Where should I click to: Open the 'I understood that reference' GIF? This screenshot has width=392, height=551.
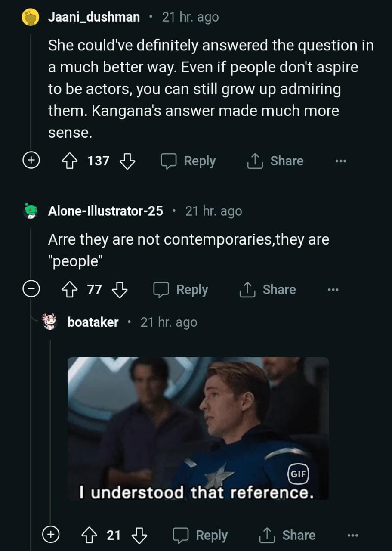(198, 428)
